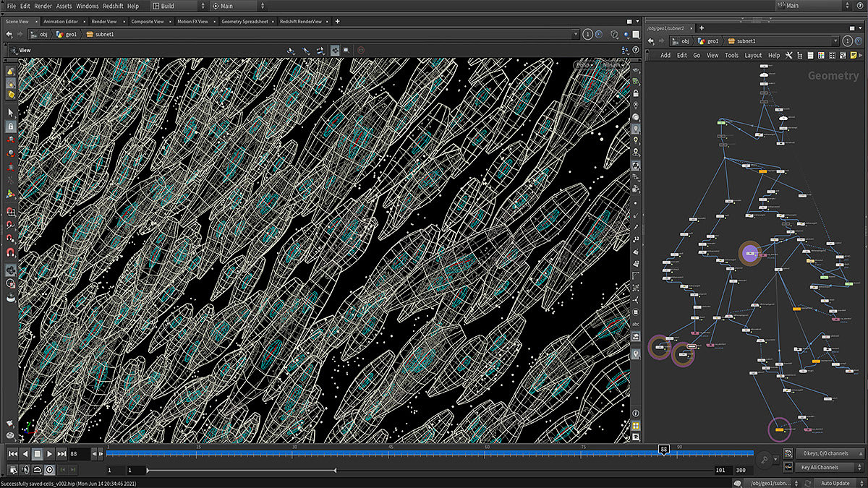Toggle the pin on scene view pane
Screen dimensions: 868x488
pyautogui.click(x=587, y=34)
